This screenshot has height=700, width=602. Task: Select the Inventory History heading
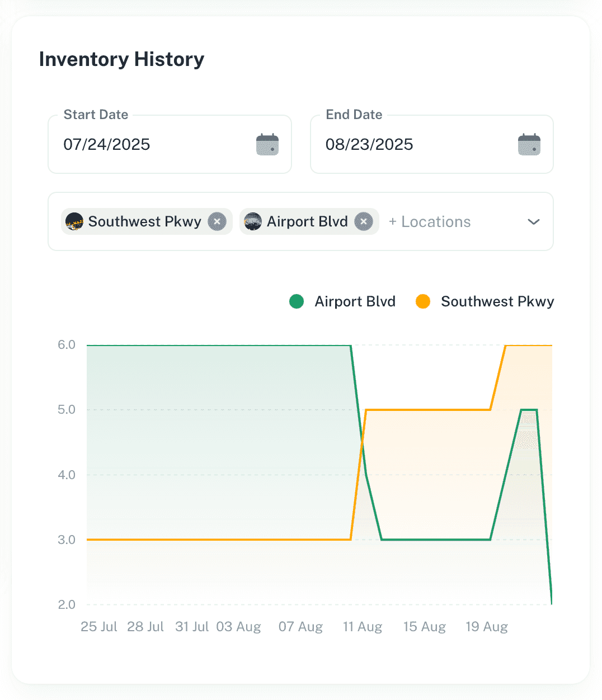click(121, 59)
